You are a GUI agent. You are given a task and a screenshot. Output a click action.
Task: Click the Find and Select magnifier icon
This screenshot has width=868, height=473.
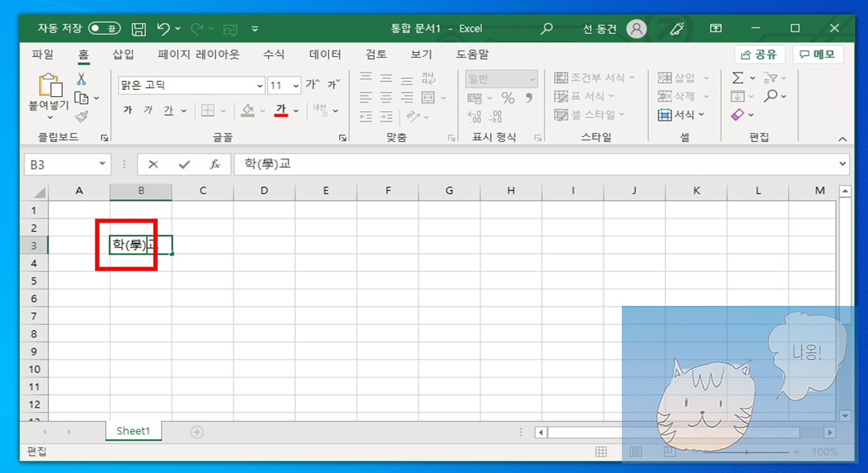pyautogui.click(x=770, y=96)
